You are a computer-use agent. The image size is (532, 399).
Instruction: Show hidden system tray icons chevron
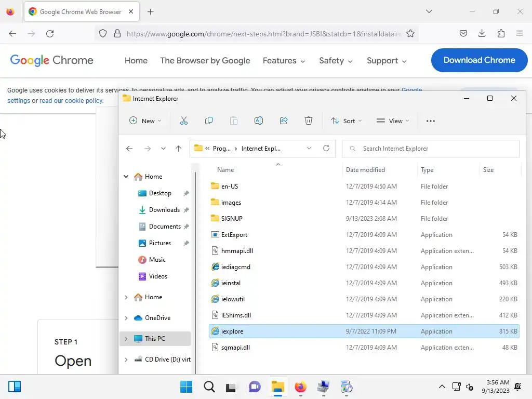coord(442,387)
